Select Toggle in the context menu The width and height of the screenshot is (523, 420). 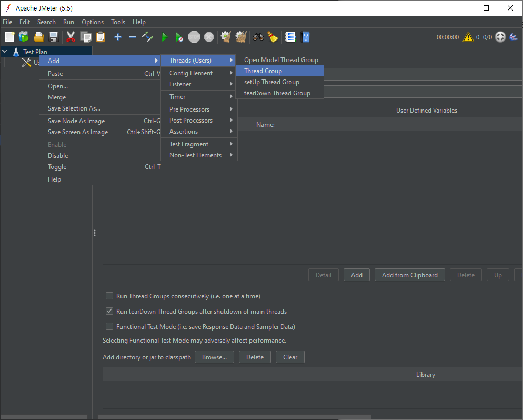tap(100, 167)
